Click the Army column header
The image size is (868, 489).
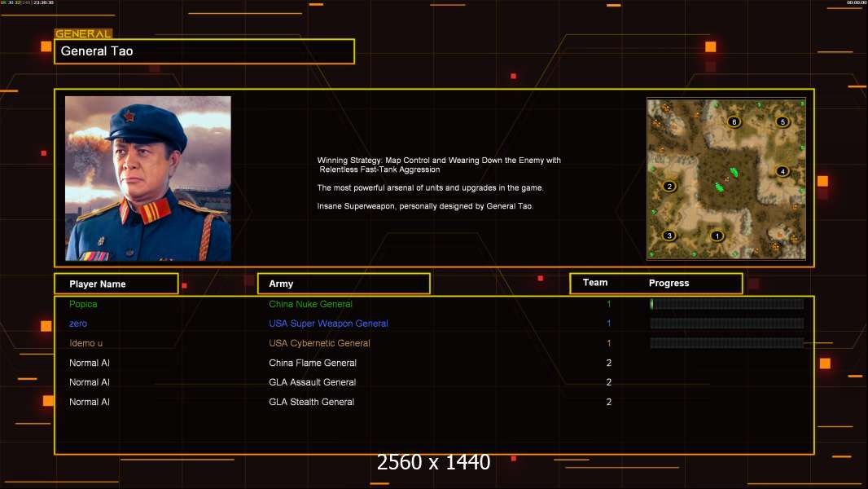point(344,284)
